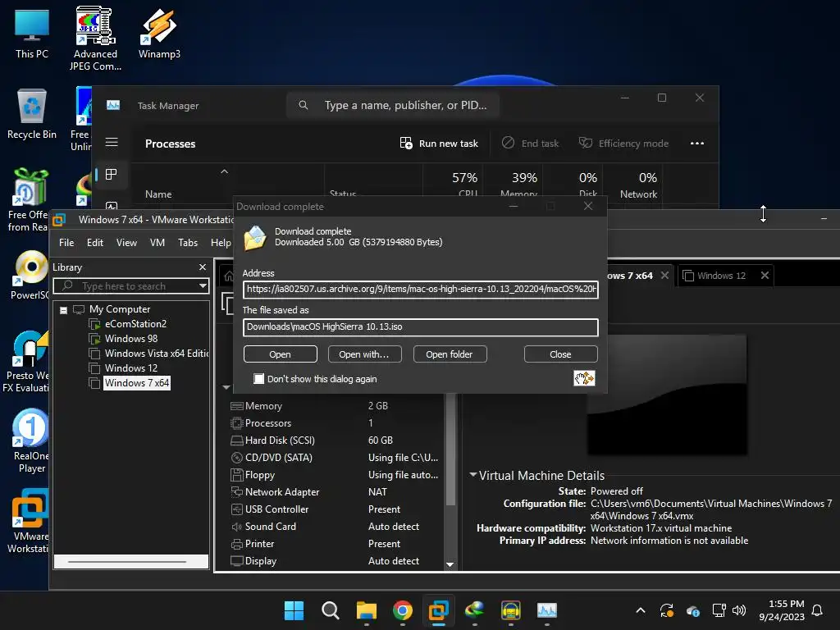Open the downloaded macOS ISO file
This screenshot has height=630, width=840.
pyautogui.click(x=281, y=354)
